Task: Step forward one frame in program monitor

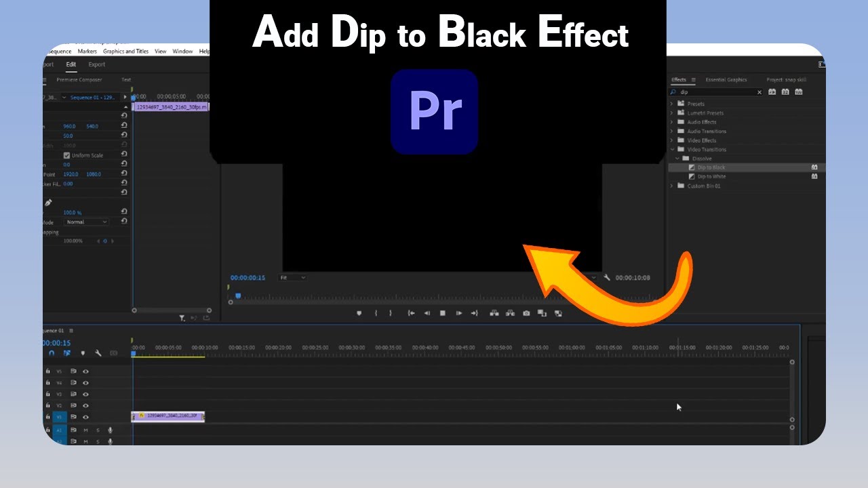Action: coord(459,313)
